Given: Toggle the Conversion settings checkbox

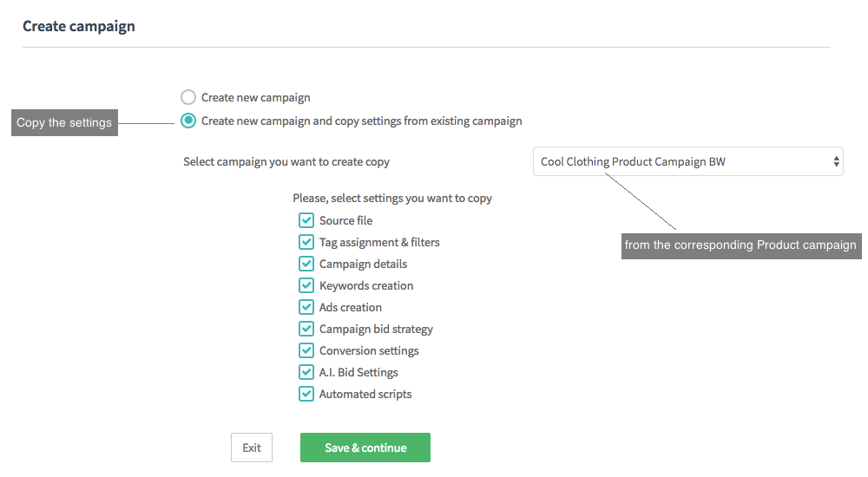Looking at the screenshot, I should click(x=306, y=350).
